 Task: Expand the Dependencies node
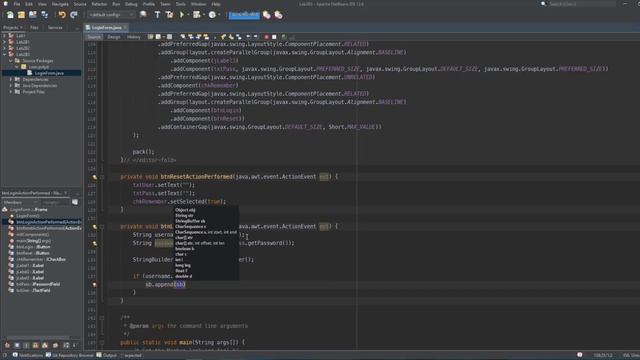pos(11,79)
